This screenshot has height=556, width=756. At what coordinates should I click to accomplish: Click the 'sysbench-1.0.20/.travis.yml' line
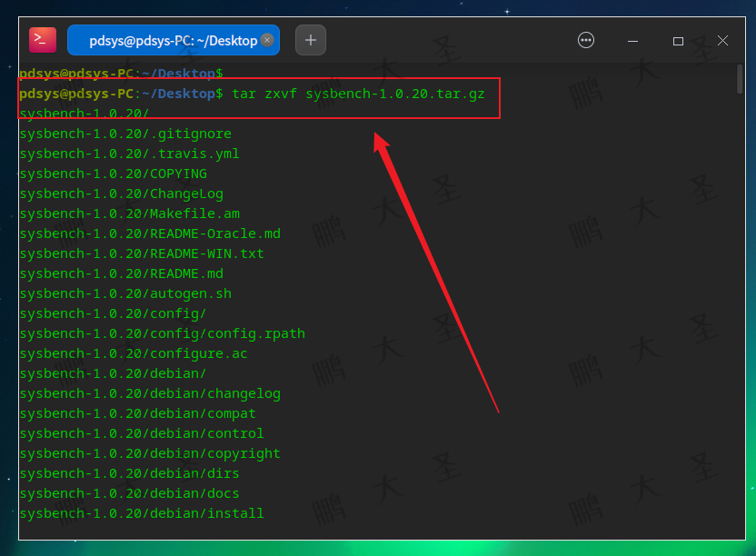[x=127, y=154]
